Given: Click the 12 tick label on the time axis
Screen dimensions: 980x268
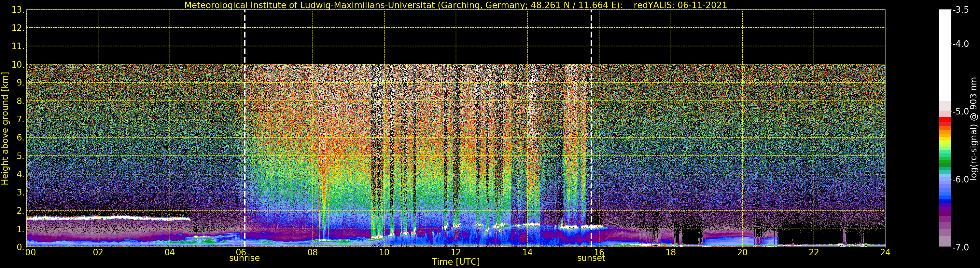Looking at the screenshot, I should [455, 252].
